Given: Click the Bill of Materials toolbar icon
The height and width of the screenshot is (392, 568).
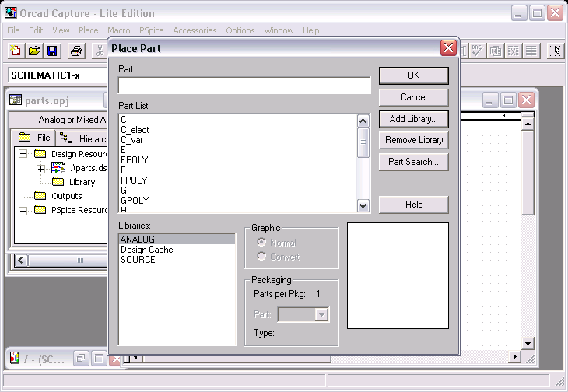Looking at the screenshot, I should (531, 51).
